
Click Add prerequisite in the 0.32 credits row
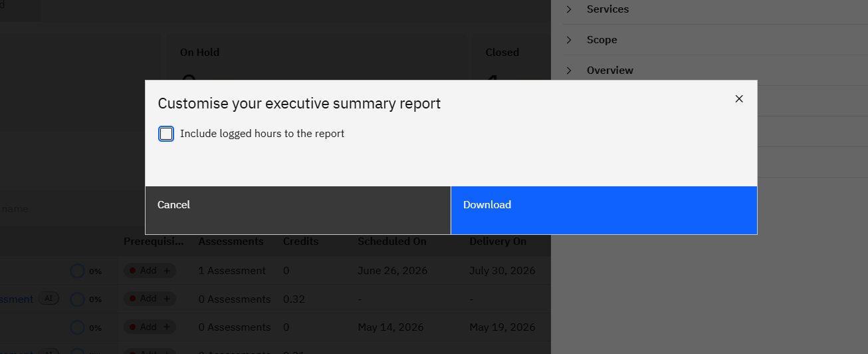tap(150, 299)
